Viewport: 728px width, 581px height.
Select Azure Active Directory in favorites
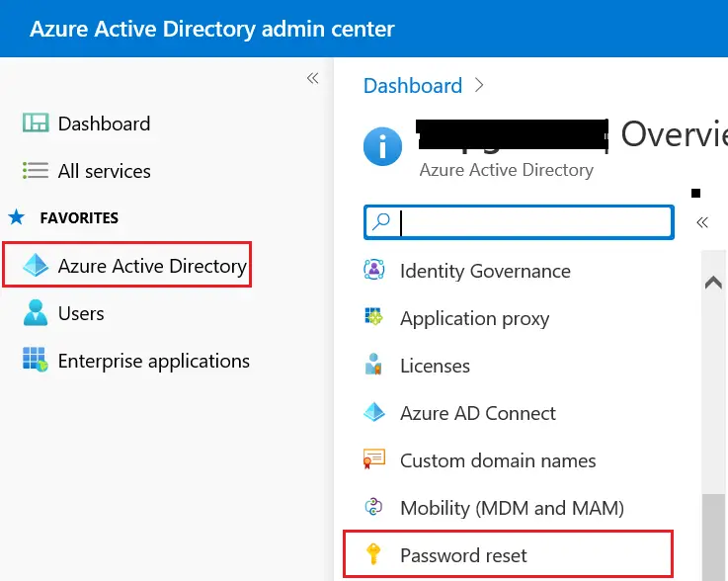tap(127, 265)
